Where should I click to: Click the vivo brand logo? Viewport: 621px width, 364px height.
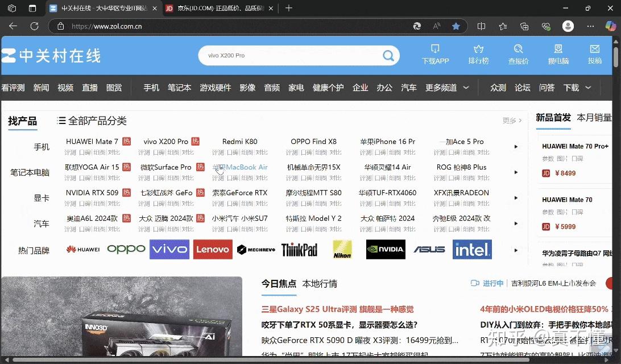click(x=169, y=249)
